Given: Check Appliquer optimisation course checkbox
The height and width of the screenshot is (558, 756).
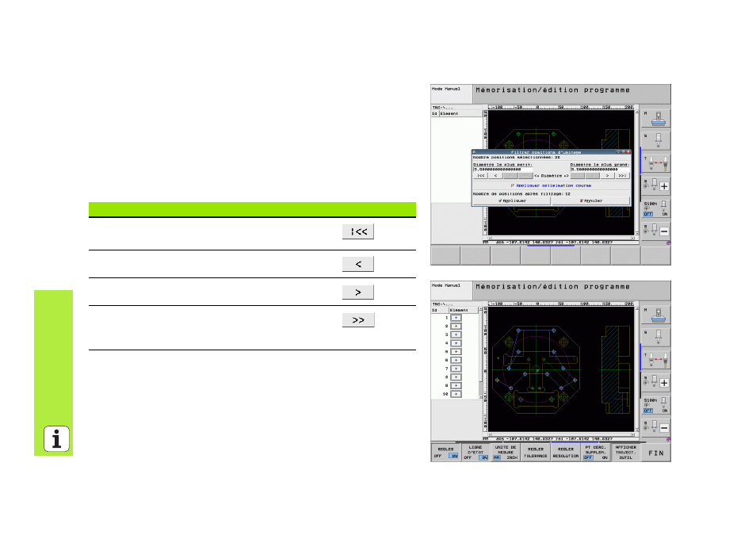Looking at the screenshot, I should pyautogui.click(x=513, y=185).
